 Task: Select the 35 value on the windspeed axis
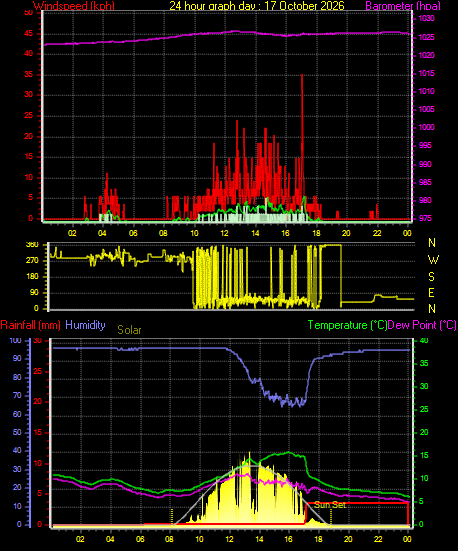[28, 74]
